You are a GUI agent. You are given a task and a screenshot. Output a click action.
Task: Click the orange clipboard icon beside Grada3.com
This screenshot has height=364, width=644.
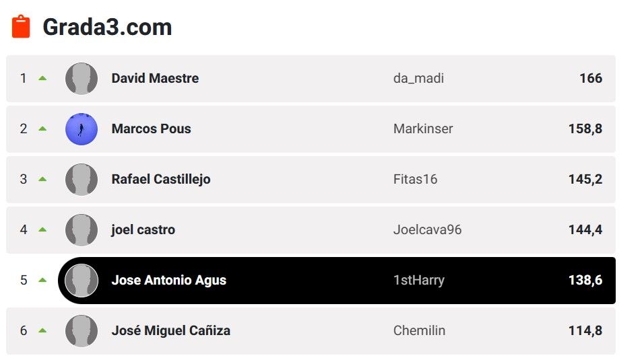tap(22, 27)
